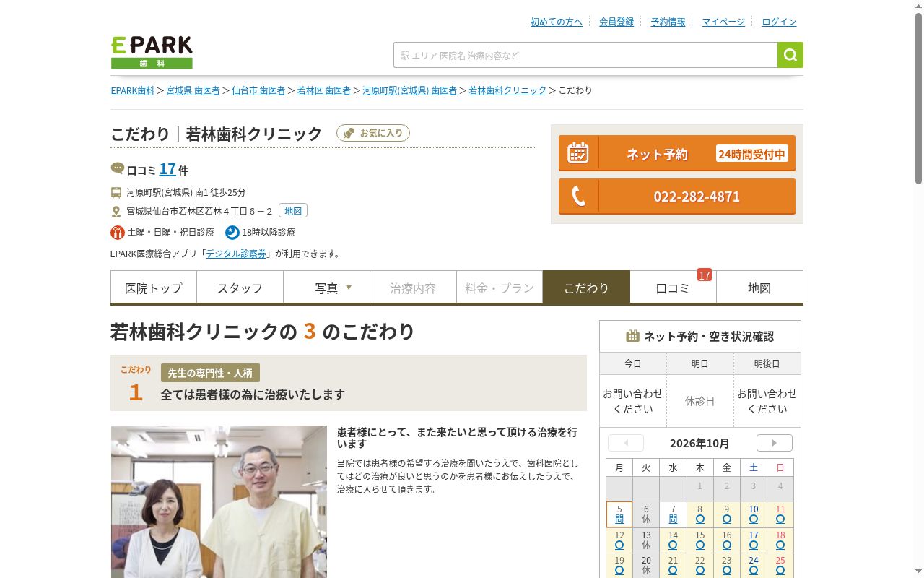Click the 18時以降診療 moon icon
The image size is (924, 578).
[232, 232]
